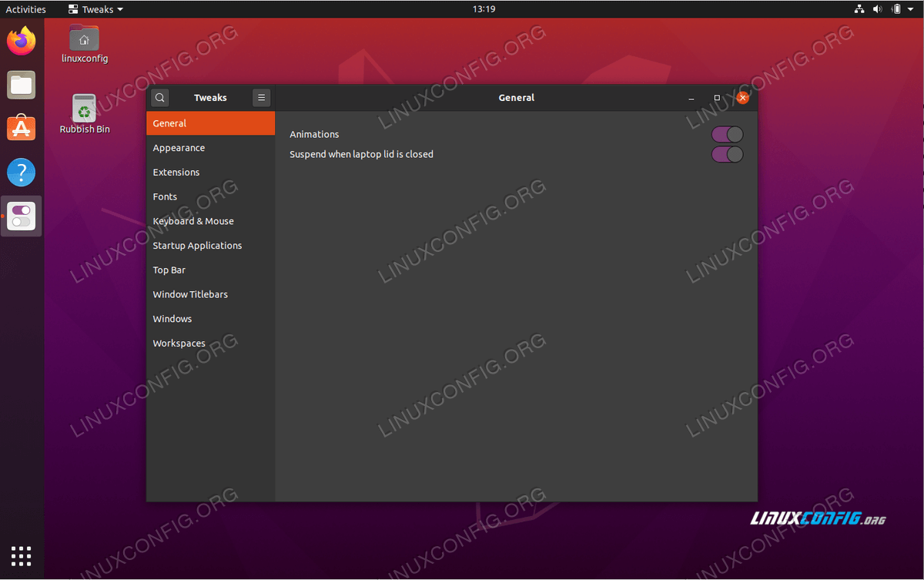Click the Tweaks icon in dock

click(22, 216)
